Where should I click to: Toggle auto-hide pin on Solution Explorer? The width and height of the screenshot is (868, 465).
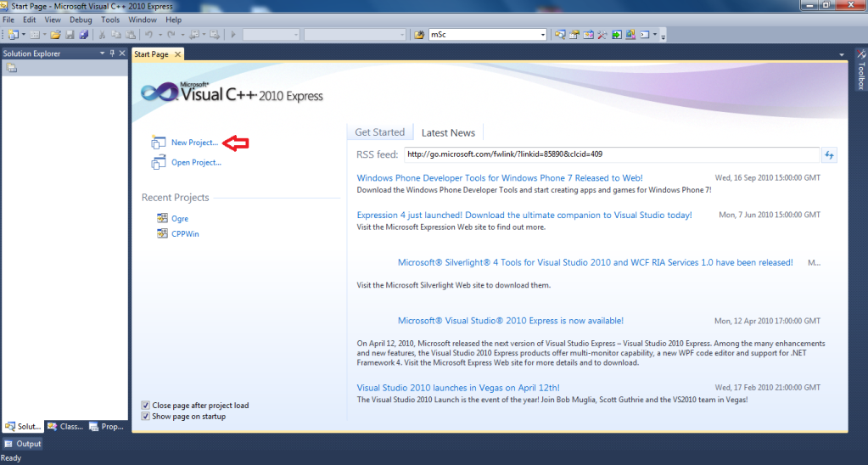coord(112,53)
